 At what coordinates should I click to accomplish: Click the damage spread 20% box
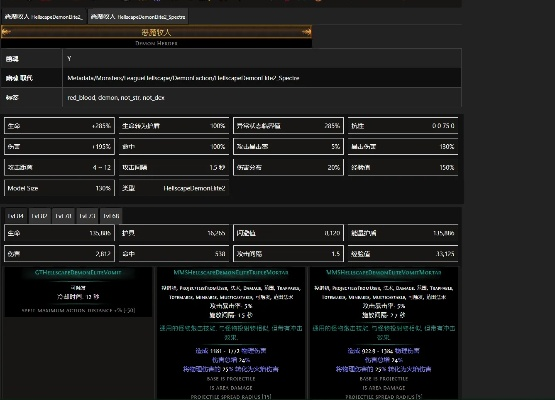coord(288,167)
